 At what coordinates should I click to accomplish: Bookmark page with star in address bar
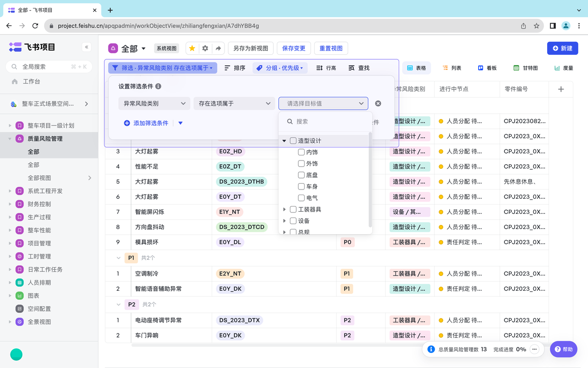point(536,26)
